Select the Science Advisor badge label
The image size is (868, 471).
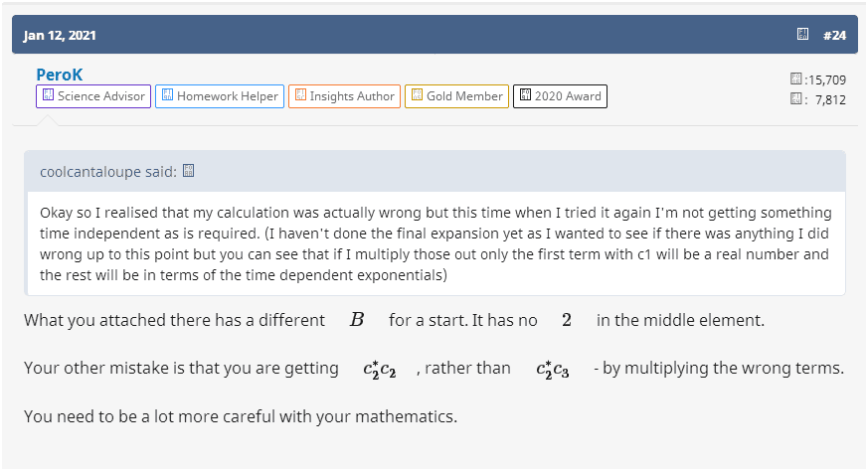tap(101, 96)
